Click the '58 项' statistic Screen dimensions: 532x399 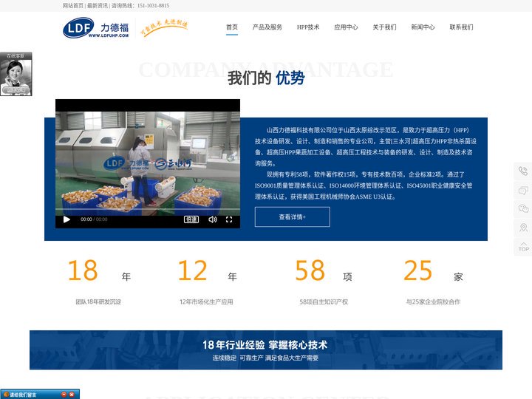[x=324, y=271]
